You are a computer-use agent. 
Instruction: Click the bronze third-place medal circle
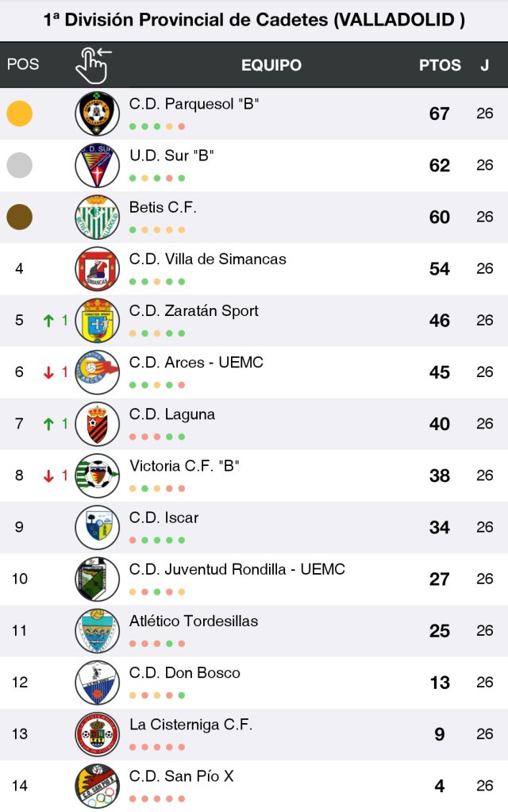click(x=20, y=217)
